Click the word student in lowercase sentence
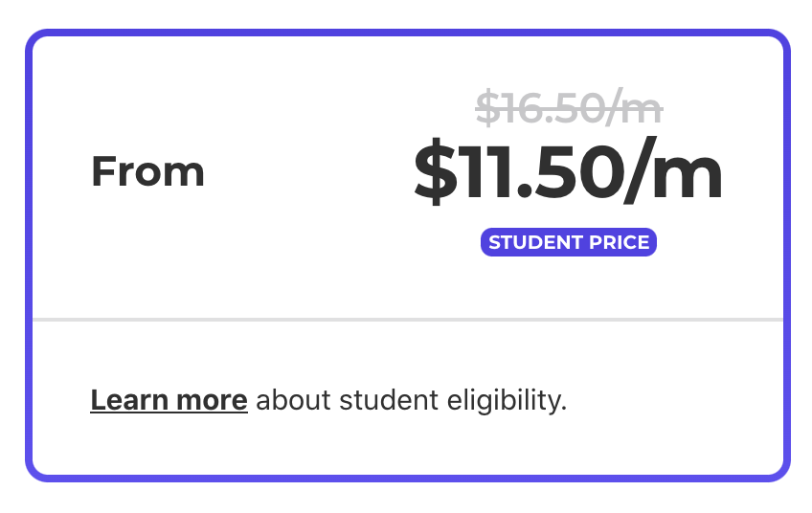 (x=389, y=401)
